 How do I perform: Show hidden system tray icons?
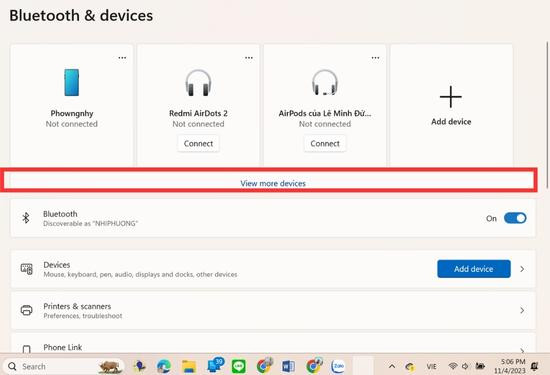click(x=392, y=366)
